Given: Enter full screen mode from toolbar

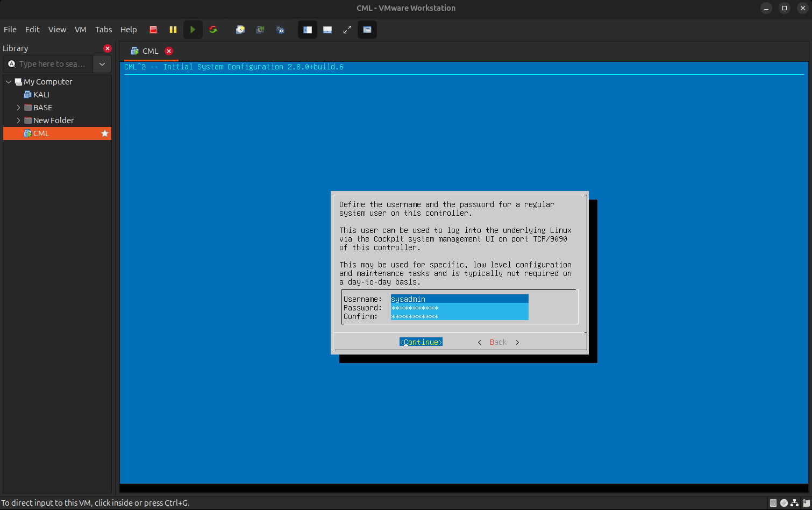Looking at the screenshot, I should 347,30.
